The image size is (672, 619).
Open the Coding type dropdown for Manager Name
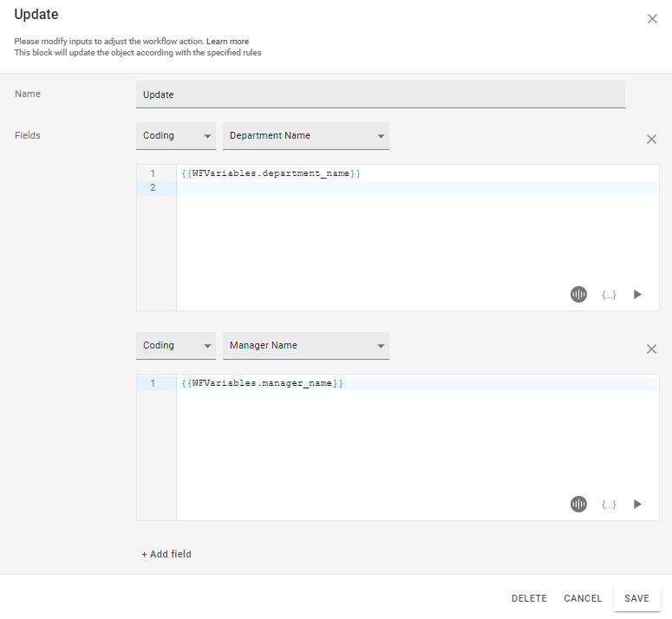pyautogui.click(x=176, y=346)
